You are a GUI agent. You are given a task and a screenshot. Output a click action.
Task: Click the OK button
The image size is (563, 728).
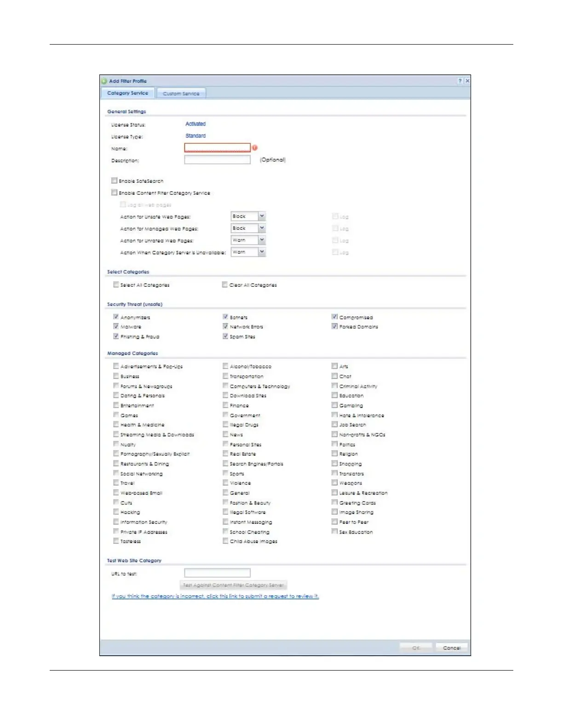[x=416, y=648]
